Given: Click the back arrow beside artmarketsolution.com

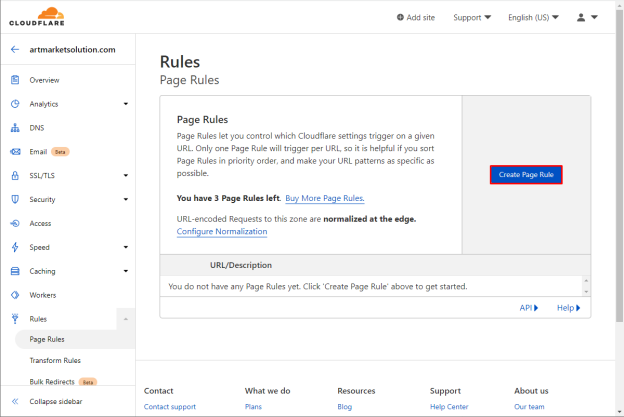Looking at the screenshot, I should point(15,49).
